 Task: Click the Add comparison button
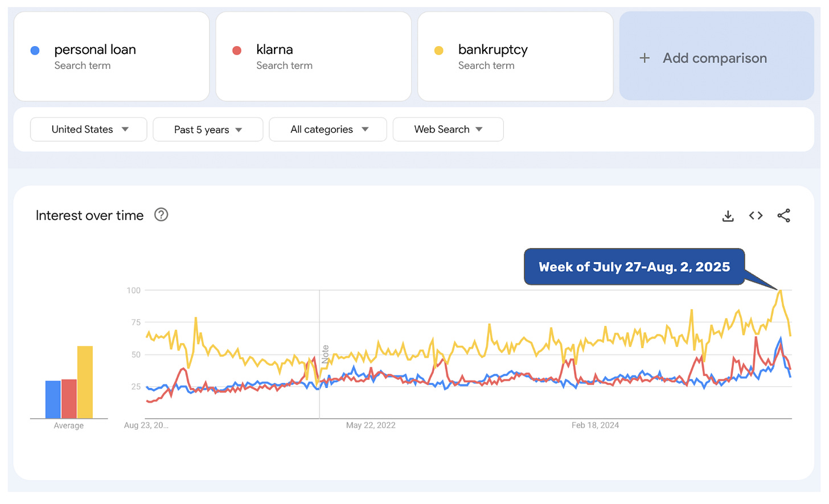716,57
